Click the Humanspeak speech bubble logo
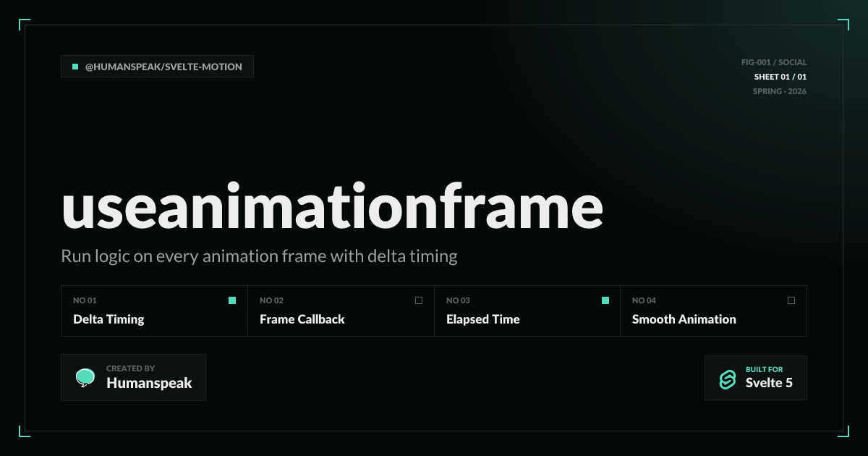Screen dimensions: 868x456 (x=85, y=377)
